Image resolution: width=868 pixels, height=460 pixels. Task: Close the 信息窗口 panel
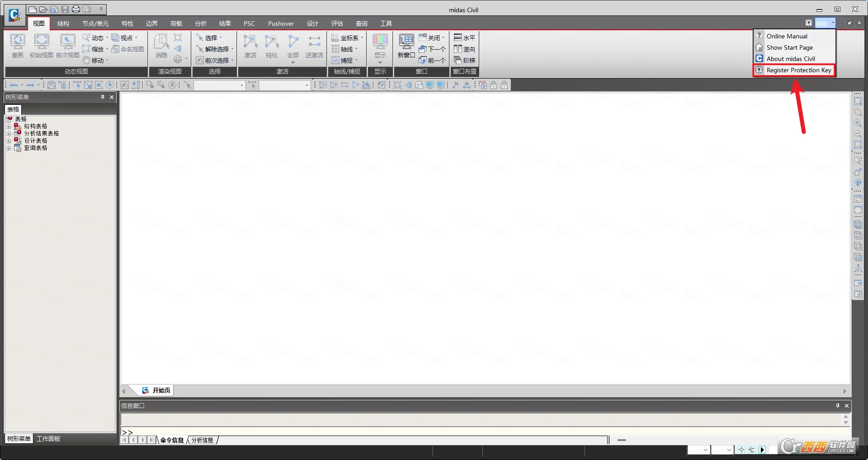pos(847,406)
